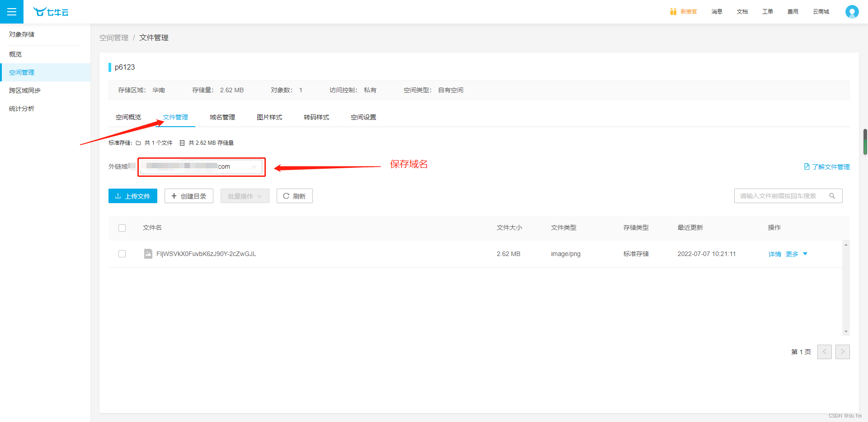The width and height of the screenshot is (868, 422).
Task: Click the Qiniu Cloud logo
Action: (50, 12)
